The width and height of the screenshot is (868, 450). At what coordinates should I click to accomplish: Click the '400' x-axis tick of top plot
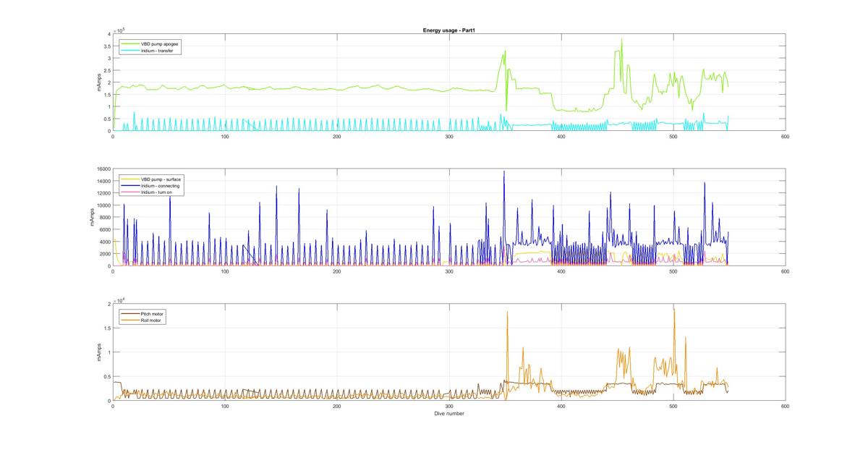coord(561,137)
